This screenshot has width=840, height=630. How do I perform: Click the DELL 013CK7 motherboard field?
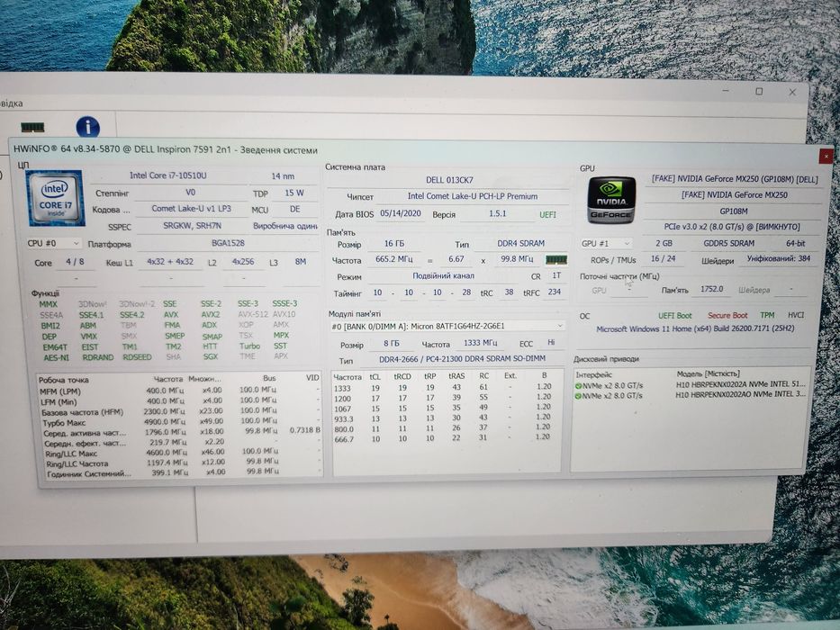click(449, 180)
